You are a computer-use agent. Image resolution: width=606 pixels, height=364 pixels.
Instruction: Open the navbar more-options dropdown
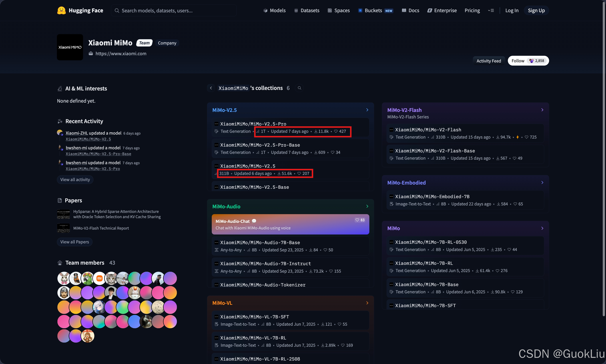[491, 11]
